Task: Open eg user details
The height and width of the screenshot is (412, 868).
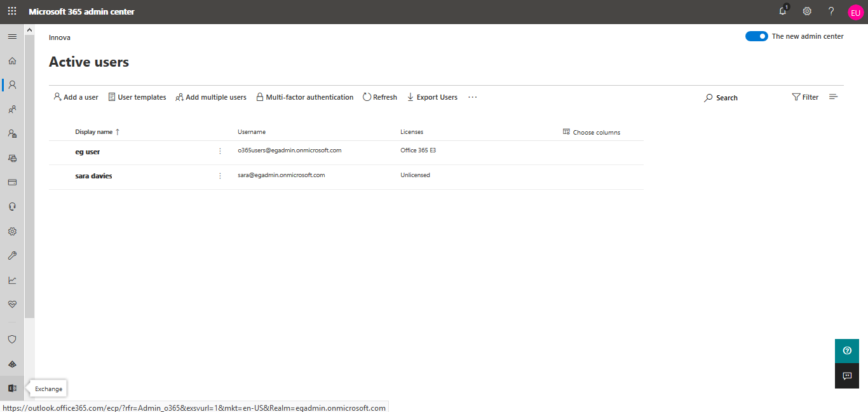Action: pyautogui.click(x=87, y=152)
